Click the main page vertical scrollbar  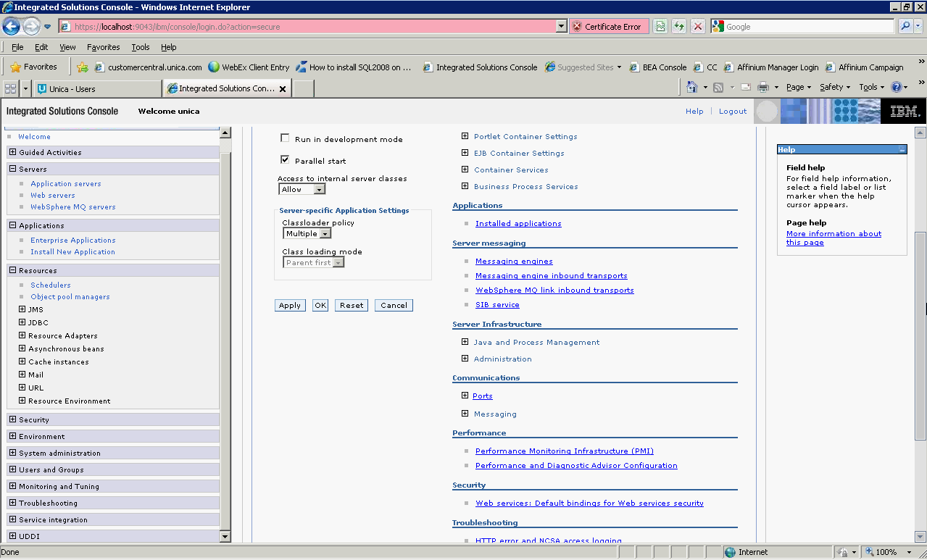(x=920, y=335)
